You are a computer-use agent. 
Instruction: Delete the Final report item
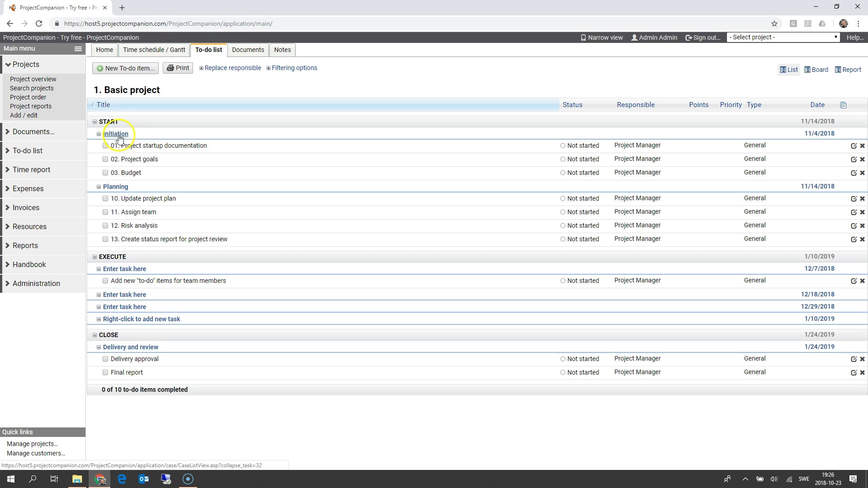(x=862, y=372)
